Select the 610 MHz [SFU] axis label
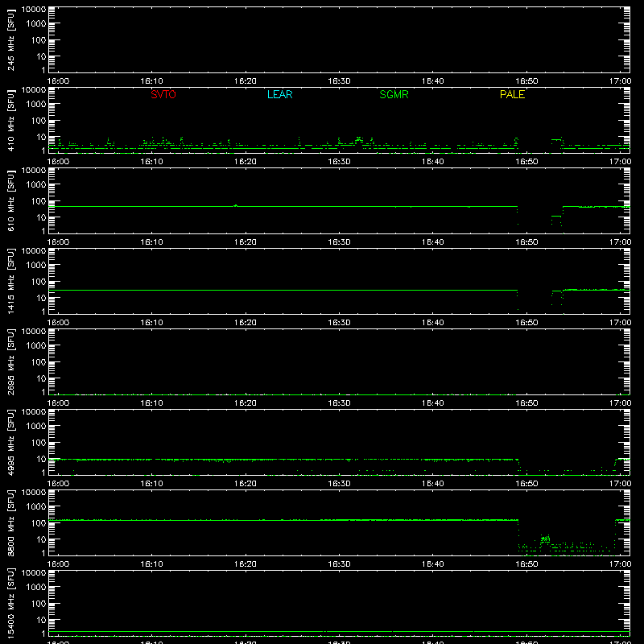644x644 pixels. pos(11,201)
